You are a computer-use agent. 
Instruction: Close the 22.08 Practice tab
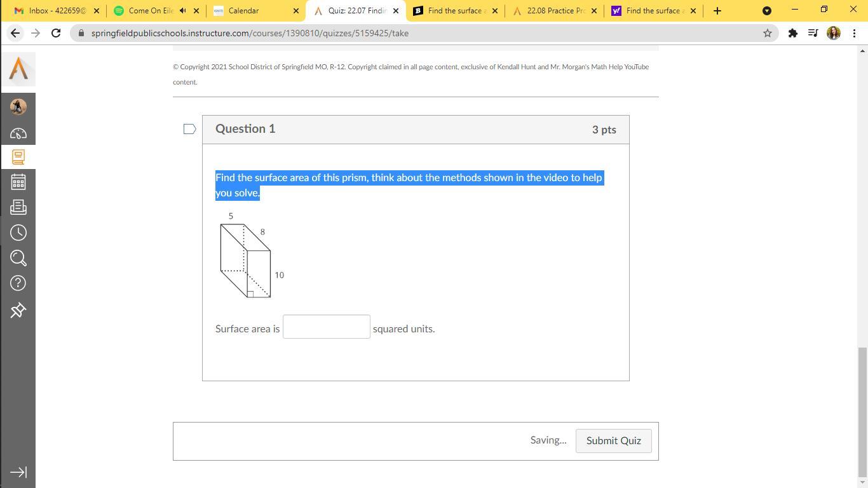point(594,11)
